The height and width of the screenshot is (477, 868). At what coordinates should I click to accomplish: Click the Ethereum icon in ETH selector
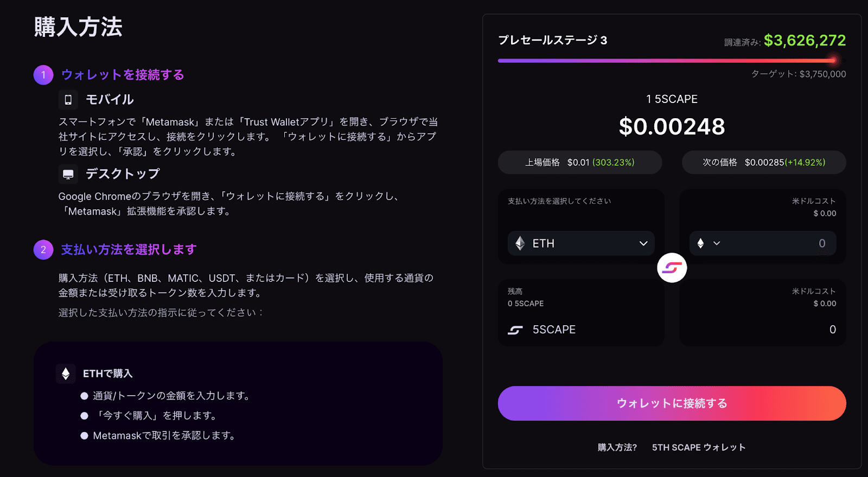pos(520,243)
